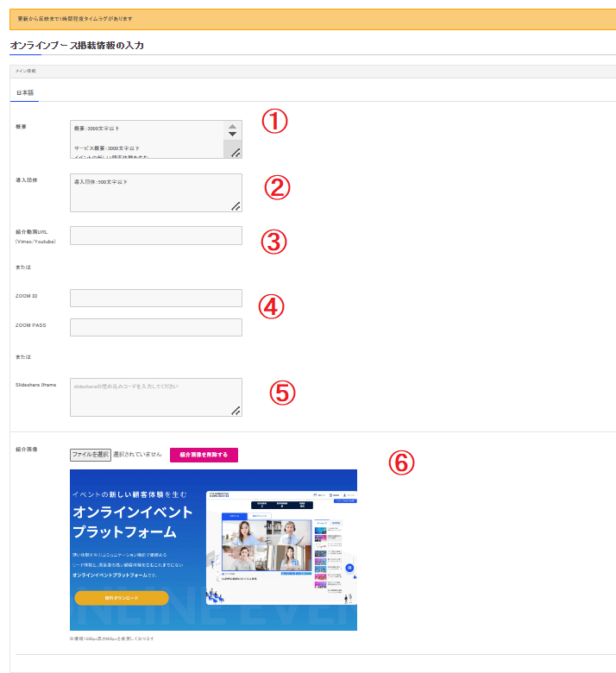Viewport: 616px width, 673px height.
Task: Click the ZOOM ID field label
Action: click(26, 296)
